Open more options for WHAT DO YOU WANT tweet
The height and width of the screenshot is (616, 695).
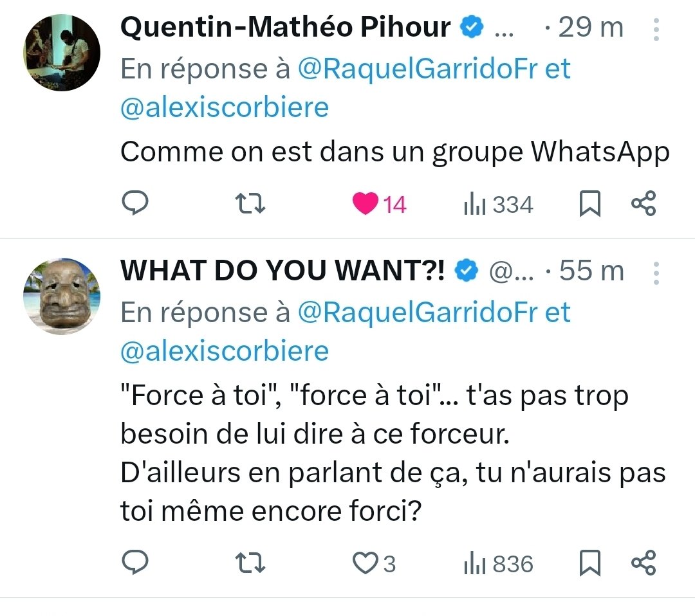coord(656,273)
